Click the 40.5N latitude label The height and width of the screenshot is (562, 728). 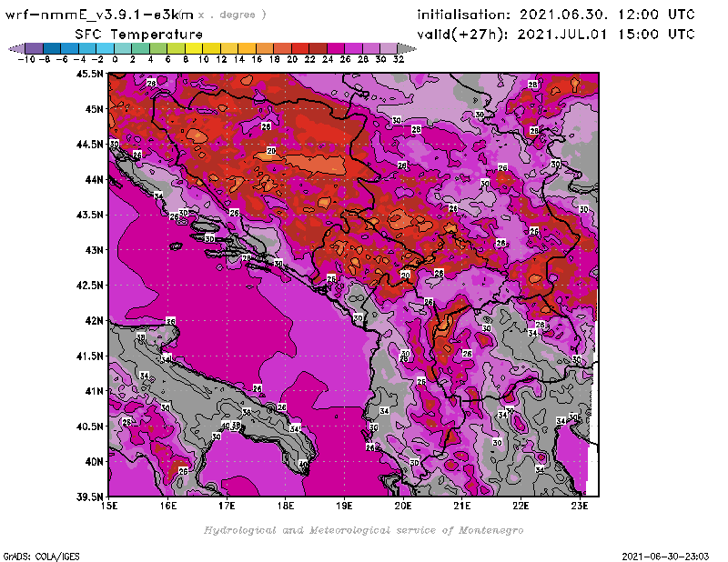(90, 427)
